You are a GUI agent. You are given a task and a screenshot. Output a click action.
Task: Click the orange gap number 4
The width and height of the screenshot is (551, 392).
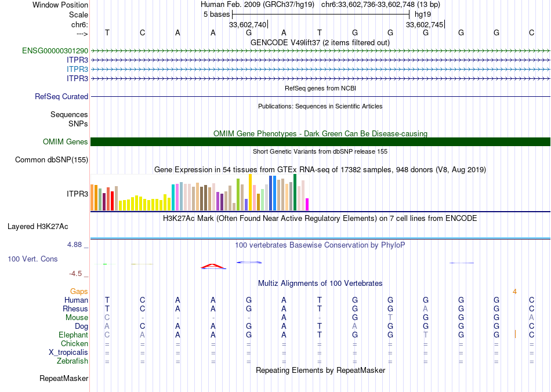click(514, 291)
